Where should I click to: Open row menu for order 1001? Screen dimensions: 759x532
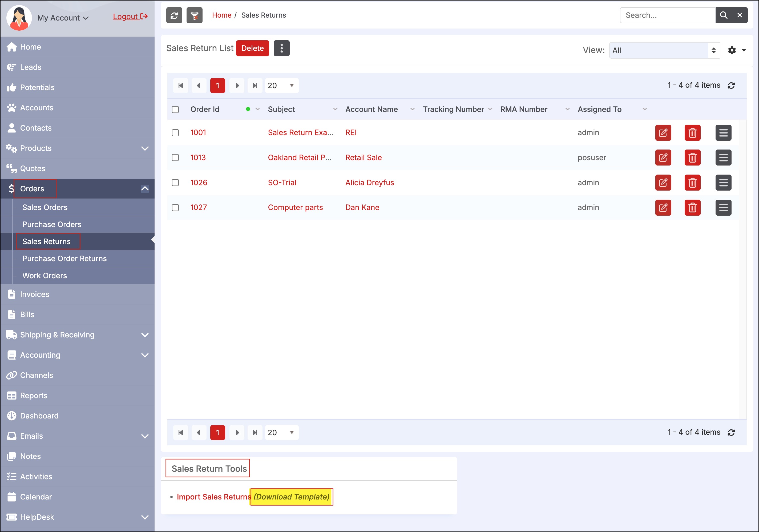pyautogui.click(x=723, y=132)
